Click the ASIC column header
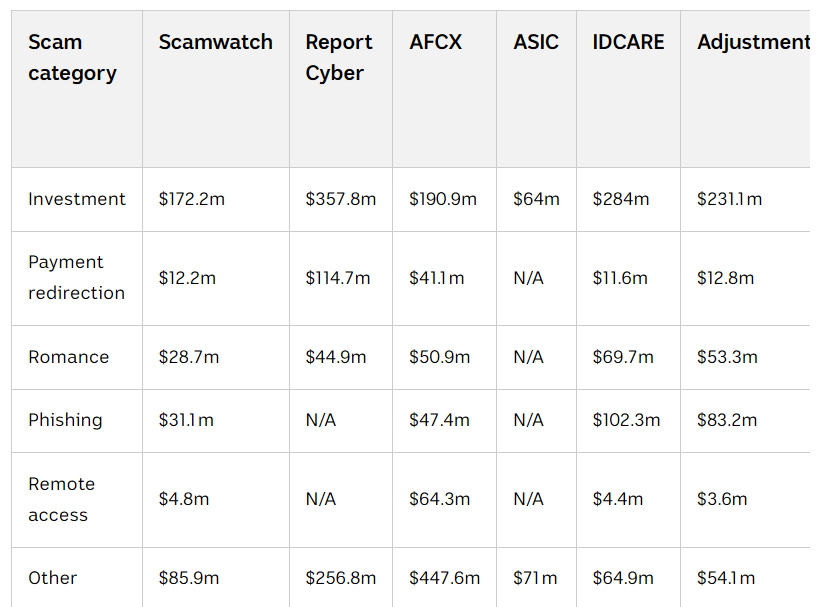The height and width of the screenshot is (607, 821). pos(536,42)
